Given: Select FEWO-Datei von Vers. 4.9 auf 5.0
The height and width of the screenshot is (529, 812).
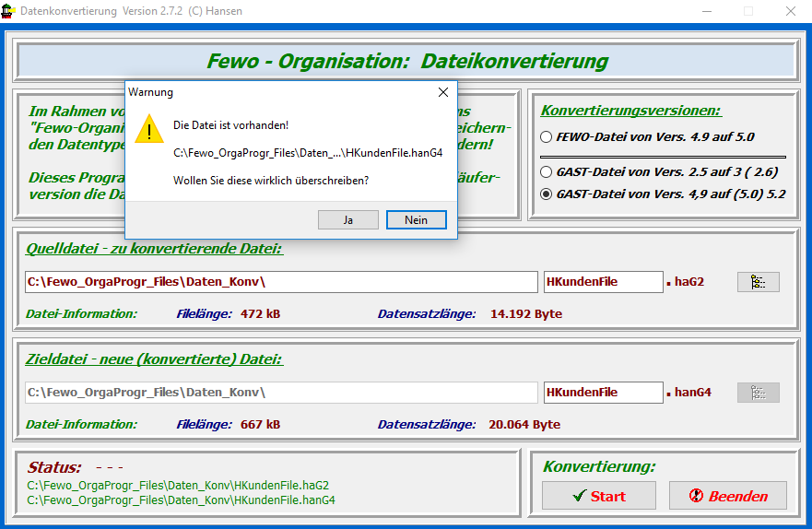Looking at the screenshot, I should (x=547, y=137).
